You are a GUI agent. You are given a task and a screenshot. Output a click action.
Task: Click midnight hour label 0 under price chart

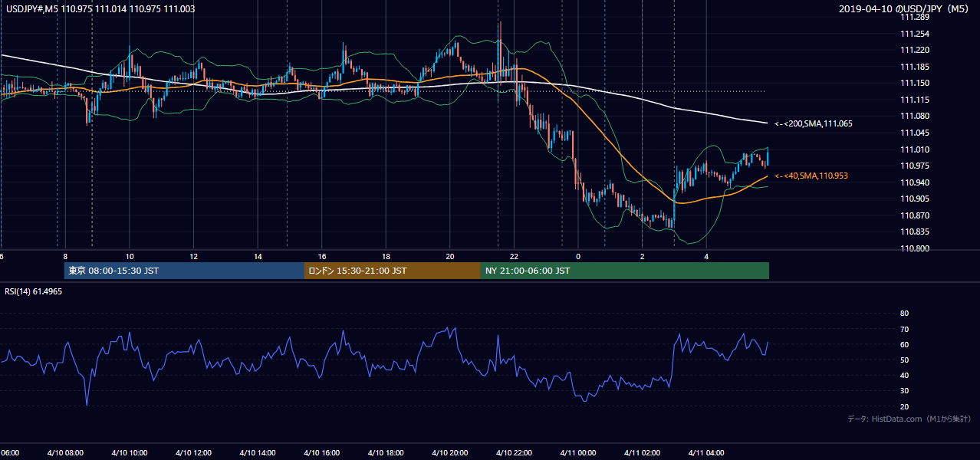click(578, 256)
